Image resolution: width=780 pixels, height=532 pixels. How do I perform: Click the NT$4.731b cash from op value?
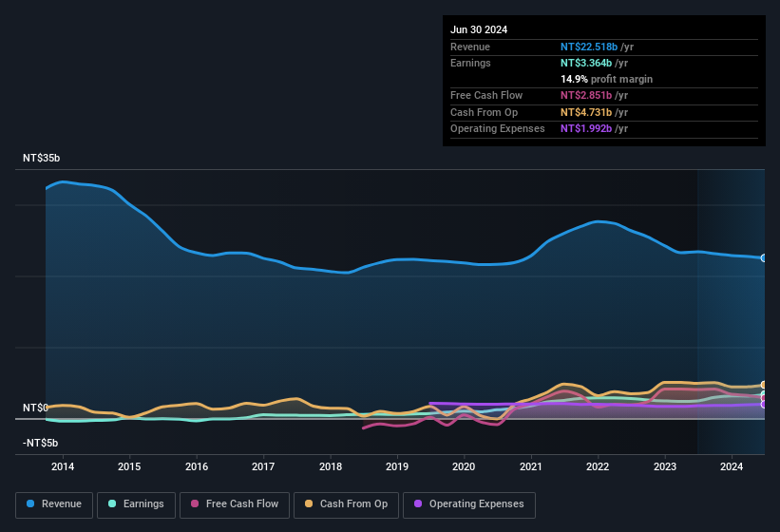(586, 112)
